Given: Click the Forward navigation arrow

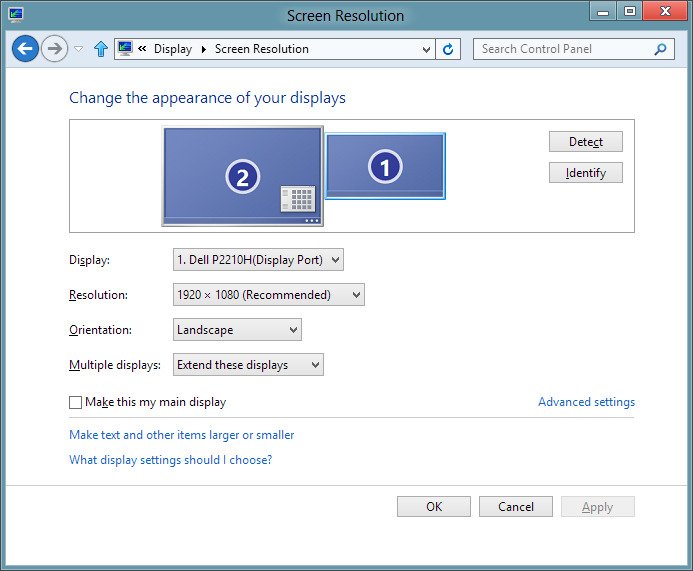Looking at the screenshot, I should [55, 49].
